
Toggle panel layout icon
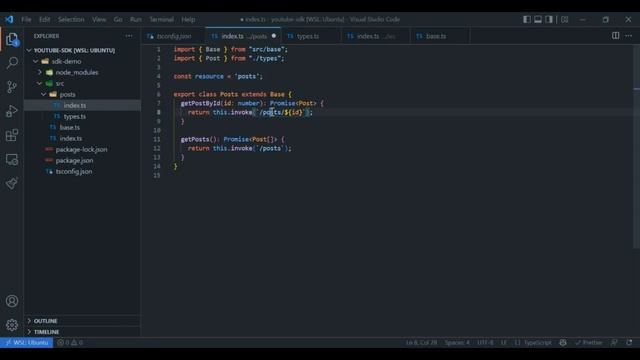click(538, 19)
